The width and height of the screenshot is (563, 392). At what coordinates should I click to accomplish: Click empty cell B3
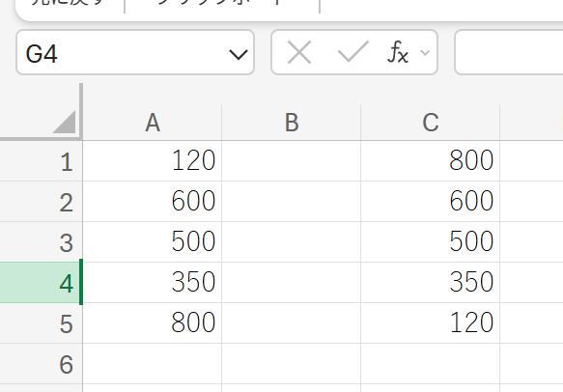tap(292, 242)
